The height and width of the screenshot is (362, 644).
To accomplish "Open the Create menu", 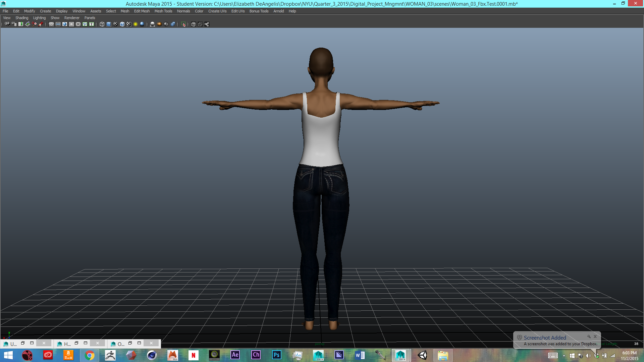I will tap(45, 11).
